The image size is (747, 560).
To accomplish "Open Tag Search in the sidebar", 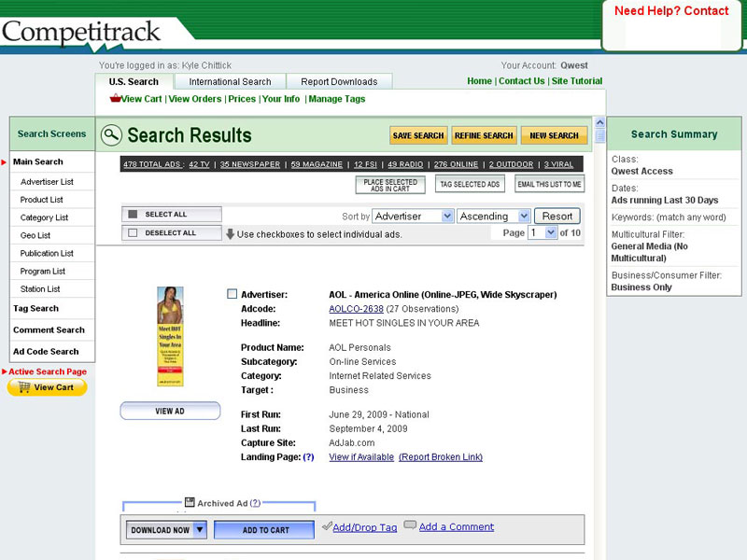I will point(35,308).
